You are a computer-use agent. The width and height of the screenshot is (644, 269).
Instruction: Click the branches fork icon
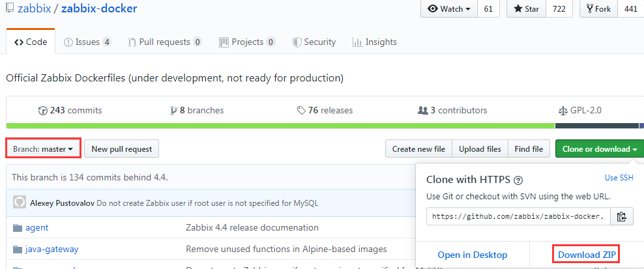click(174, 111)
